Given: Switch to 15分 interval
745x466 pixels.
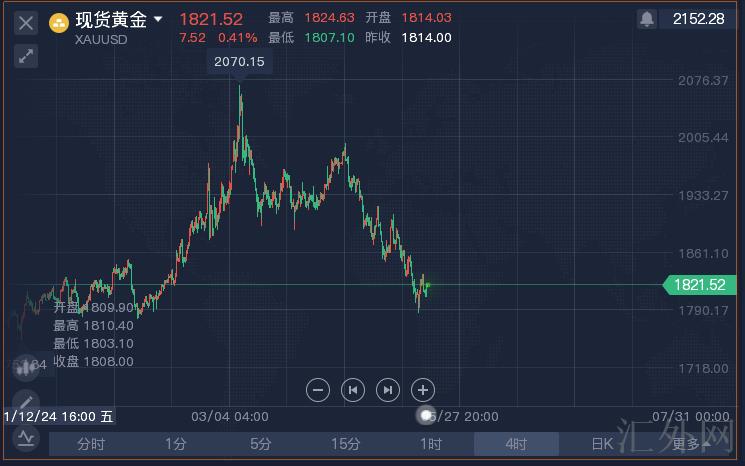Looking at the screenshot, I should 346,444.
